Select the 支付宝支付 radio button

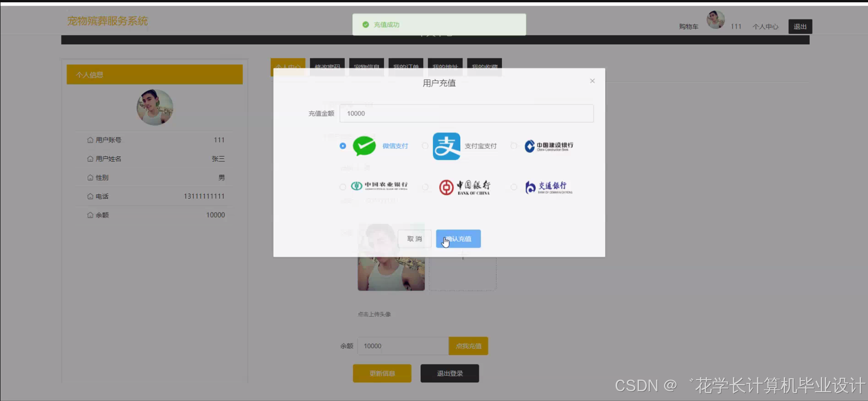pyautogui.click(x=425, y=146)
